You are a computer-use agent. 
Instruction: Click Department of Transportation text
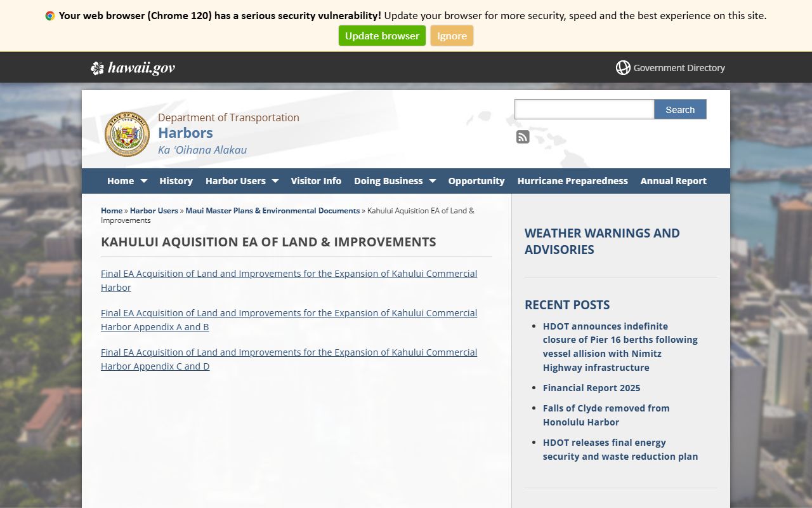coord(228,117)
